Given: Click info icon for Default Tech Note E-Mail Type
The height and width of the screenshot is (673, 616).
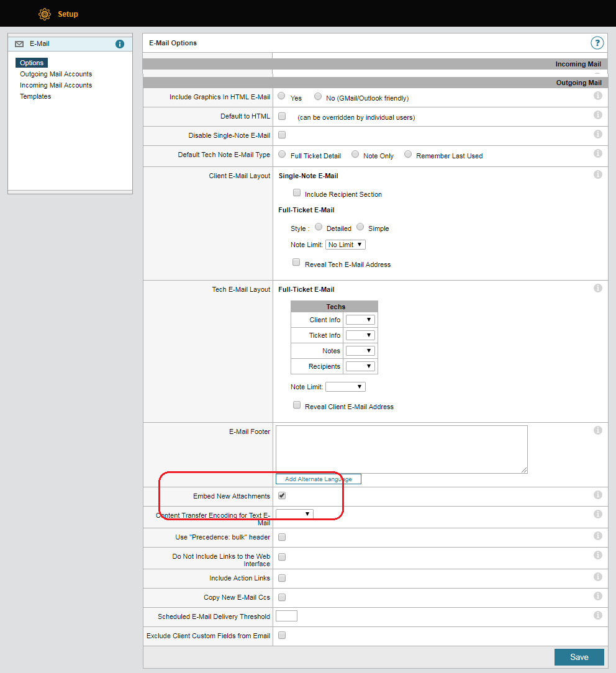Looking at the screenshot, I should tap(597, 153).
